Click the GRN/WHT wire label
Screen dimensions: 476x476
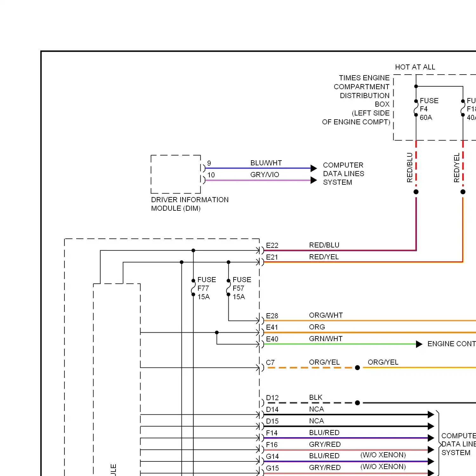pos(326,339)
